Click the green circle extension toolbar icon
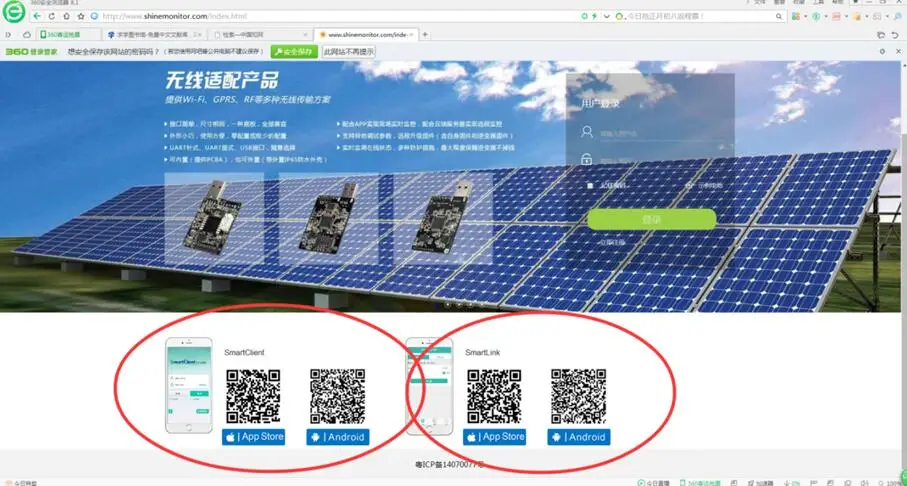This screenshot has height=486, width=907. tap(816, 16)
